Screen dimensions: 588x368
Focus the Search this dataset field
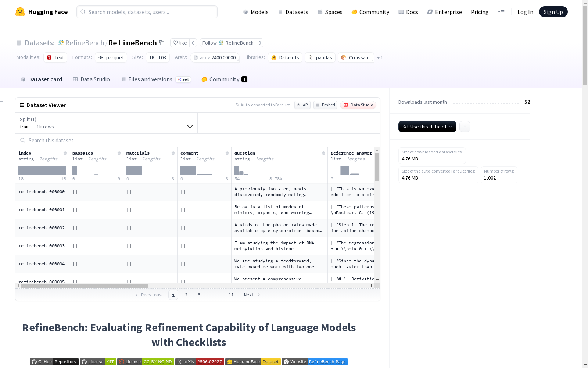[x=198, y=140]
